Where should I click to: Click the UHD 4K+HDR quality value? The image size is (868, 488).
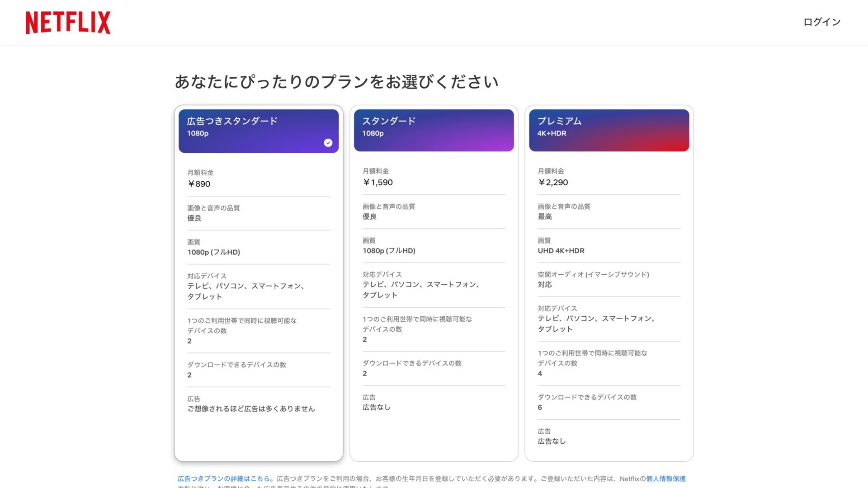(x=561, y=251)
